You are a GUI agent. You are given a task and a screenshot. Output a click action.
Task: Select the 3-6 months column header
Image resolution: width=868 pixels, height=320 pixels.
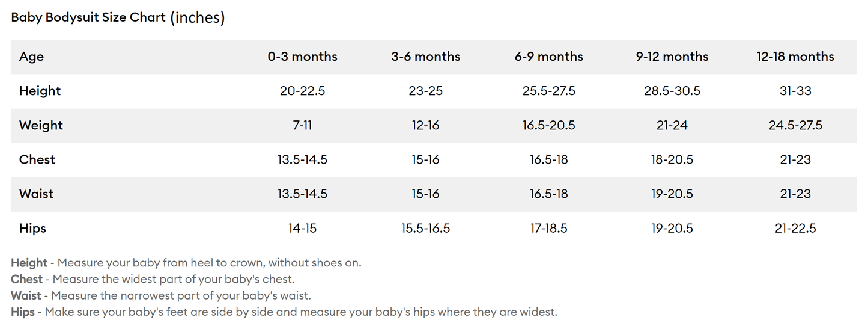tap(425, 57)
